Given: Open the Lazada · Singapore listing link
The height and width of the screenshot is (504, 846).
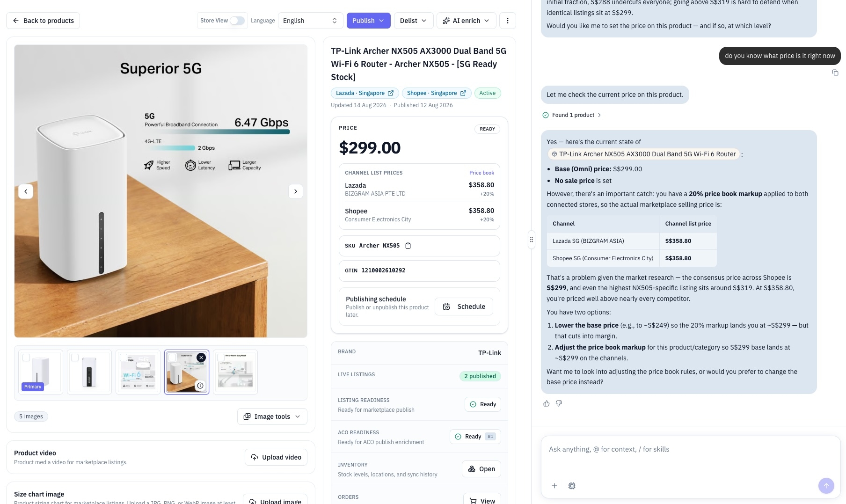Looking at the screenshot, I should point(365,93).
